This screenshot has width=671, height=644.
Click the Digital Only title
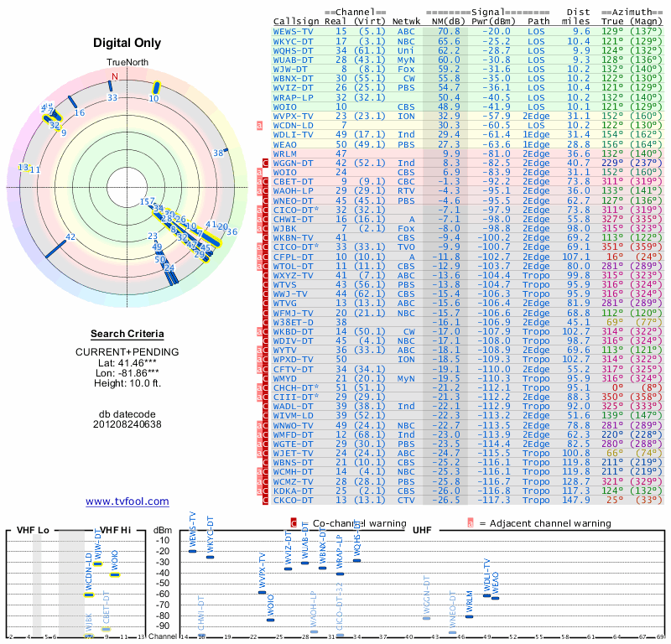[127, 44]
